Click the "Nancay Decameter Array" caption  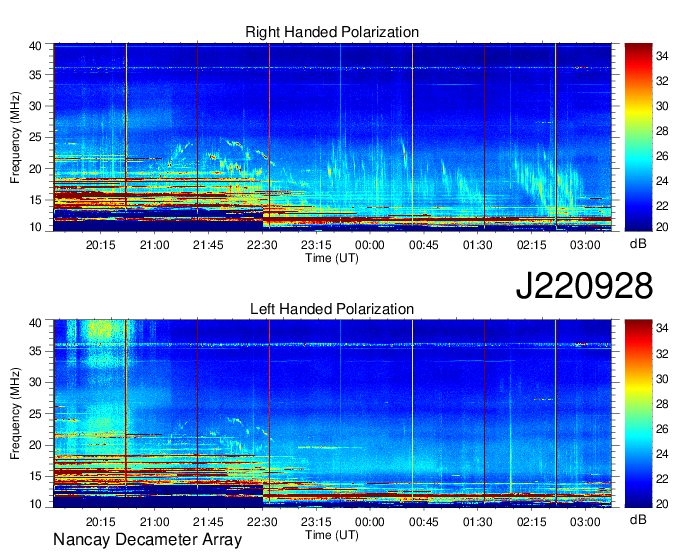tap(147, 540)
